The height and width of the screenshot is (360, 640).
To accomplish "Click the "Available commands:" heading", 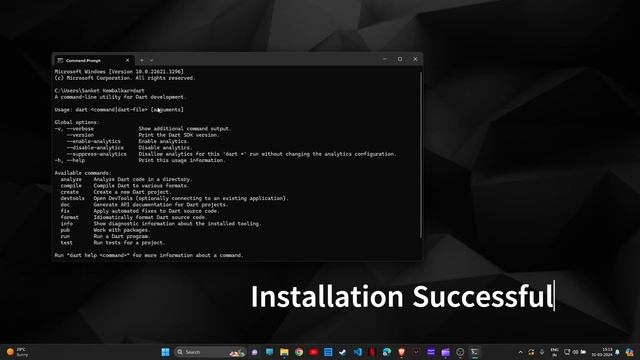I will (83, 173).
